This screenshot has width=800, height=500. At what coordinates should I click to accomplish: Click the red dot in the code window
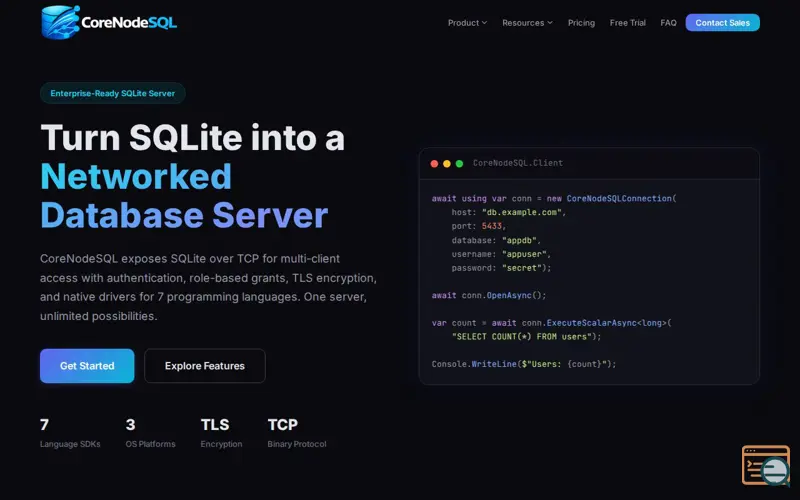pos(434,164)
